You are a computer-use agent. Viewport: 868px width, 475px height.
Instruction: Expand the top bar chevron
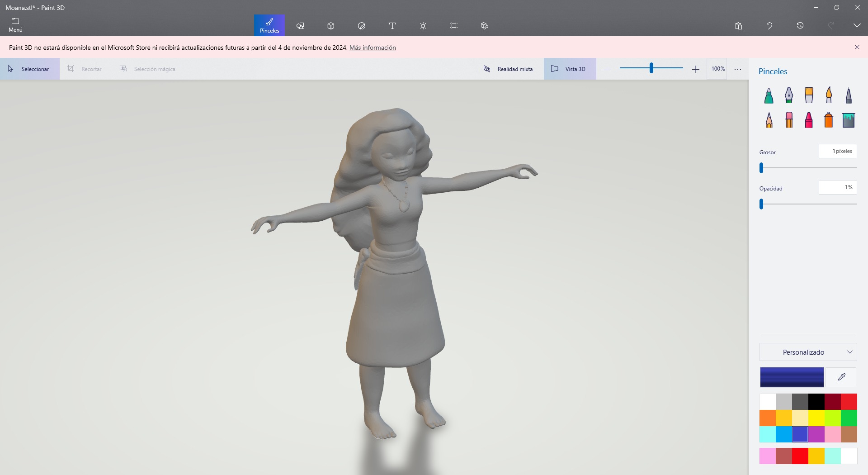(857, 26)
